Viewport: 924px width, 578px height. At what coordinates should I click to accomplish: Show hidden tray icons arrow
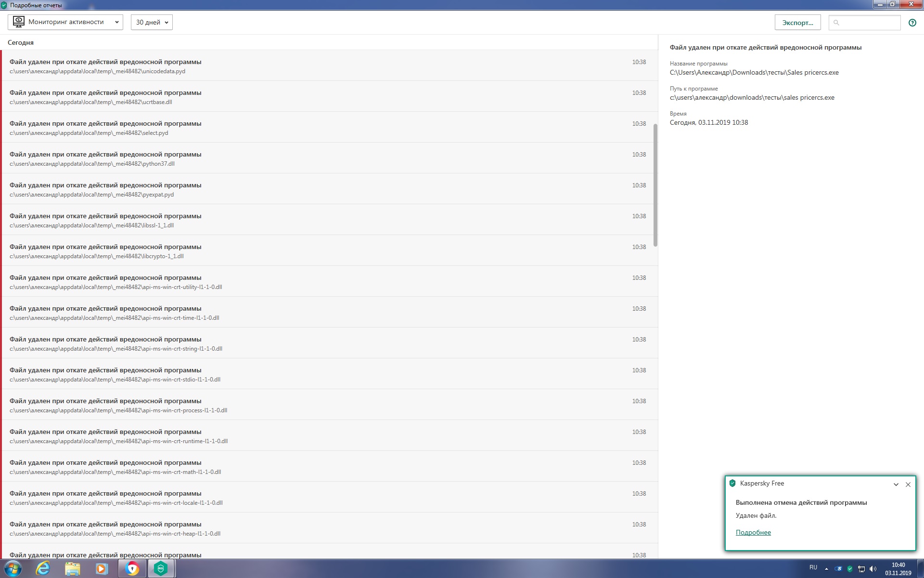tap(826, 569)
